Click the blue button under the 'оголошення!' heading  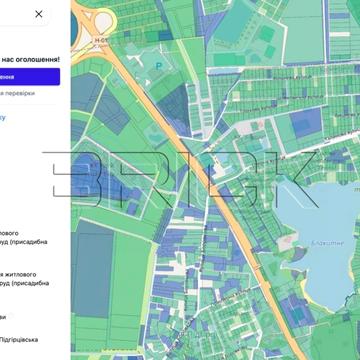(30, 77)
